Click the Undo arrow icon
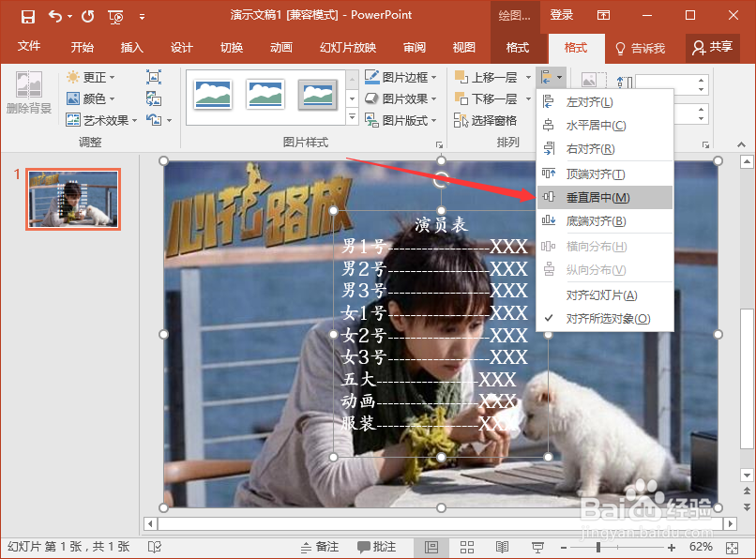The width and height of the screenshot is (756, 559). (55, 16)
